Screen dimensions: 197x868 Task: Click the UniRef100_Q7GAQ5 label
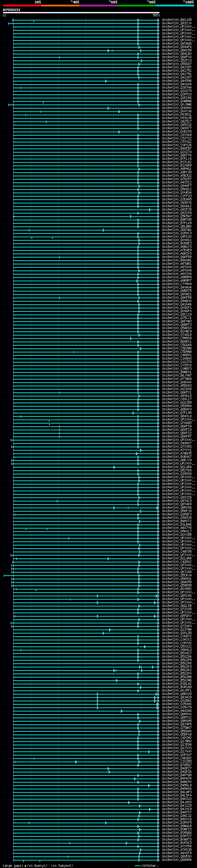[x=177, y=422]
